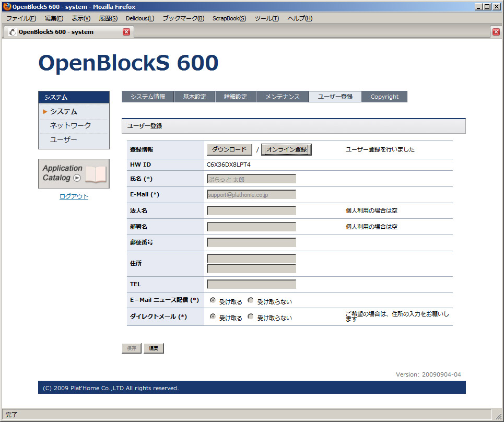The height and width of the screenshot is (422, 504).
Task: Click the second 住所 input line
Action: (251, 268)
